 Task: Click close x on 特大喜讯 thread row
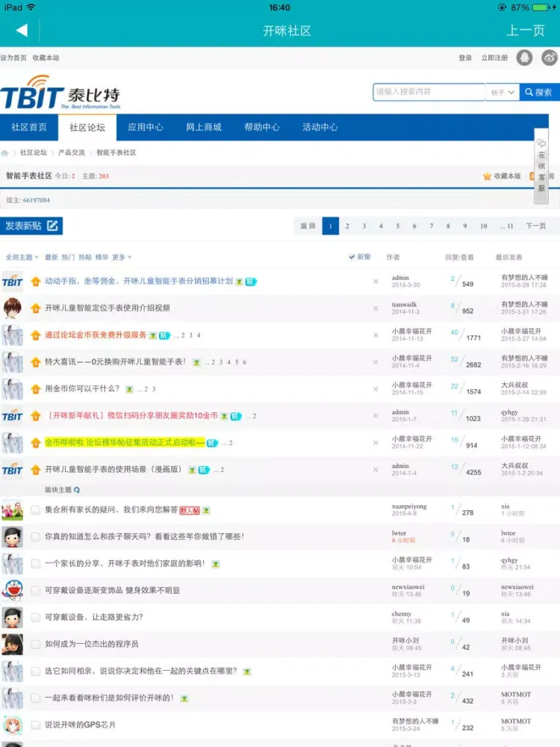[x=376, y=362]
